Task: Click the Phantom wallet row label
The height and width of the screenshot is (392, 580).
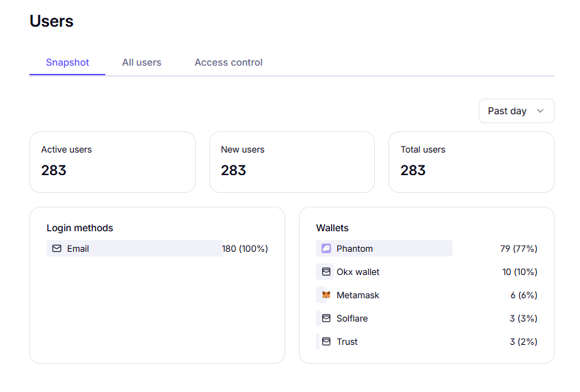Action: [x=354, y=248]
